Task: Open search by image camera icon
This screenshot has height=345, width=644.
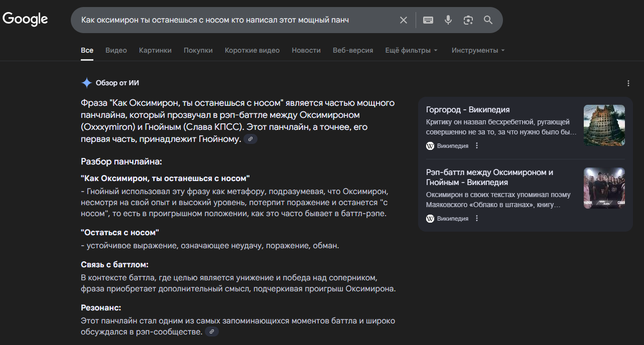Action: pyautogui.click(x=468, y=20)
